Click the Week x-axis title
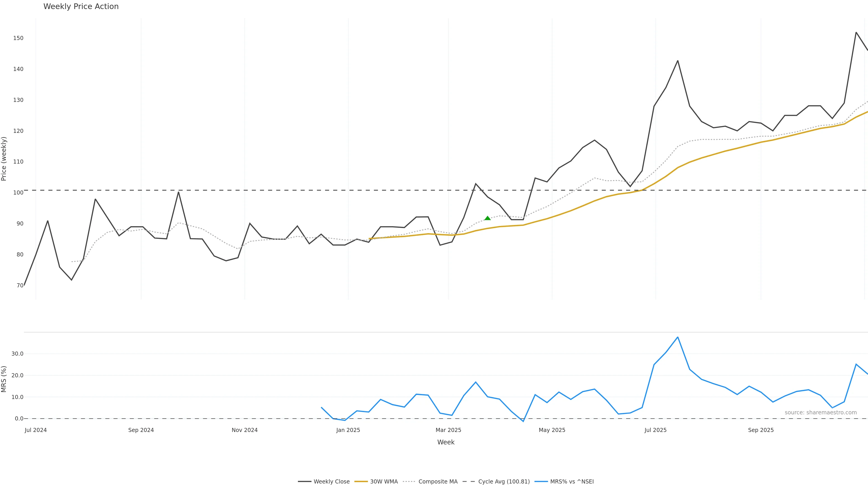Image resolution: width=868 pixels, height=488 pixels. [x=446, y=442]
